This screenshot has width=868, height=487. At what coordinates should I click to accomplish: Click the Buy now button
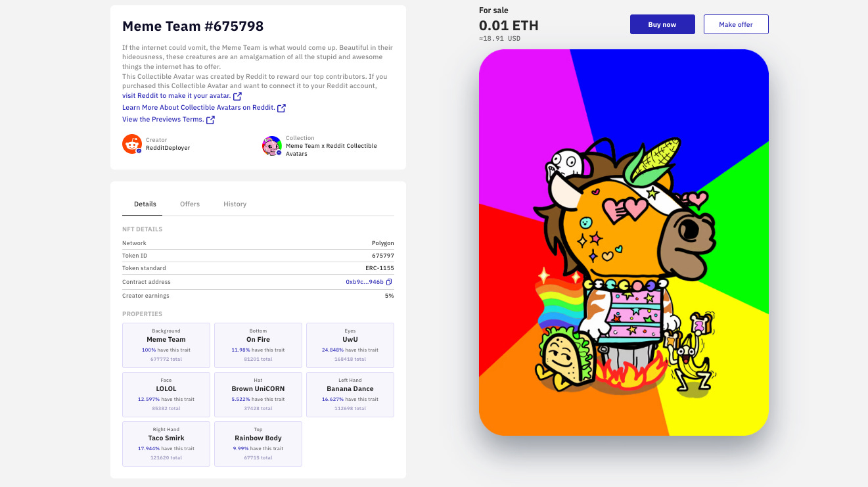coord(662,24)
